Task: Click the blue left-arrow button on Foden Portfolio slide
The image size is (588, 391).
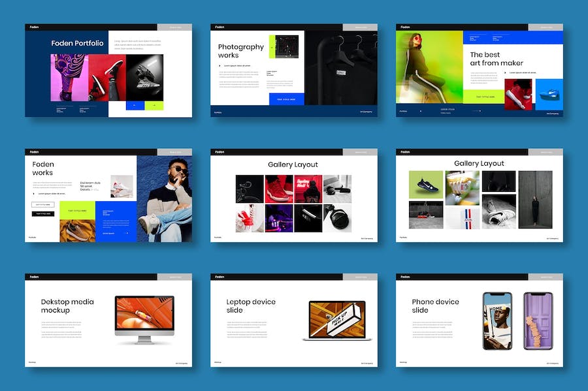Action: 135,105
